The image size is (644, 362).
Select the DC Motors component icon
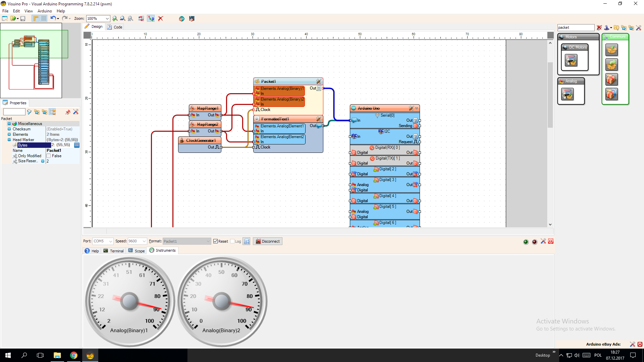point(571,60)
